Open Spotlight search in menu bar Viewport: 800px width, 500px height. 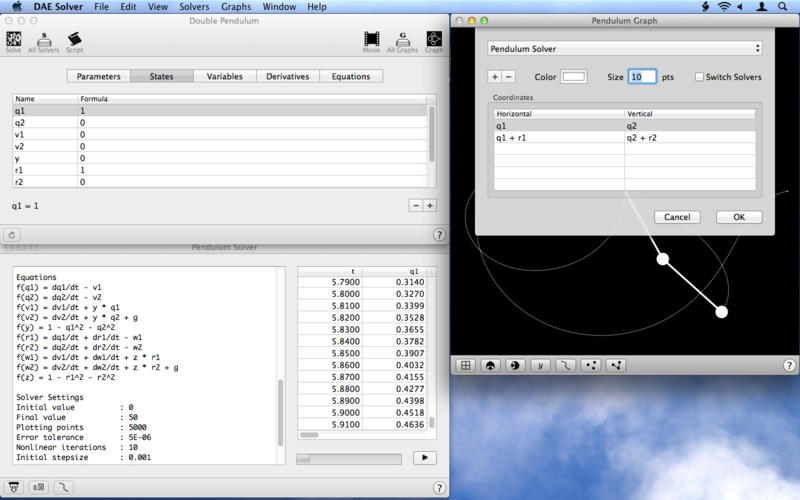coord(782,7)
